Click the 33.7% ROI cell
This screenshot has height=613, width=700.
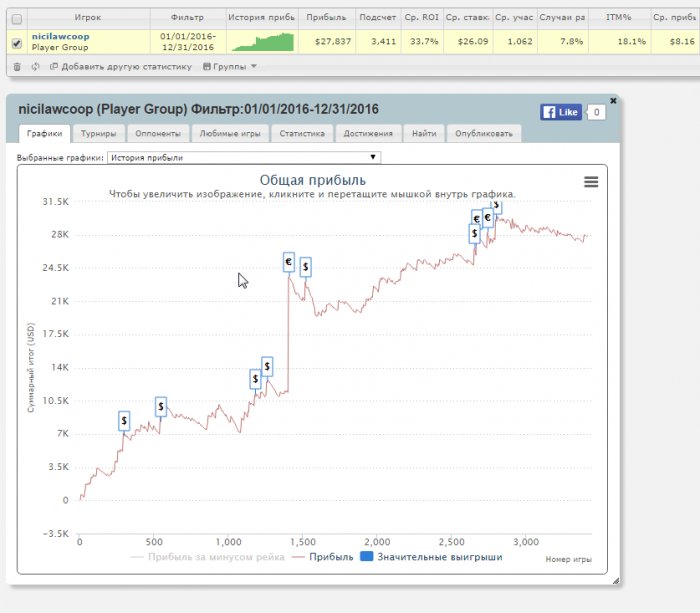click(424, 42)
